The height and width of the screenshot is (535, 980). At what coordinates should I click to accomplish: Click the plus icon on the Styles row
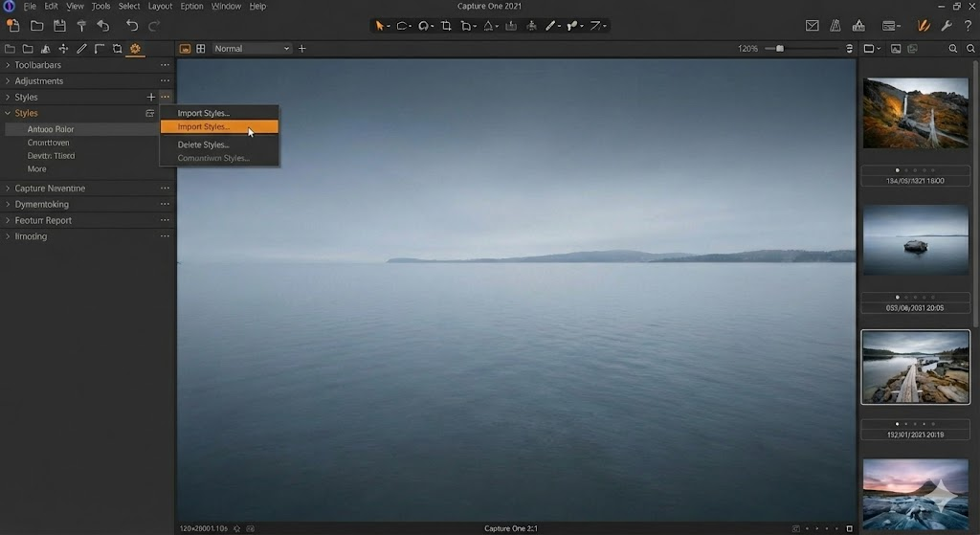[150, 97]
